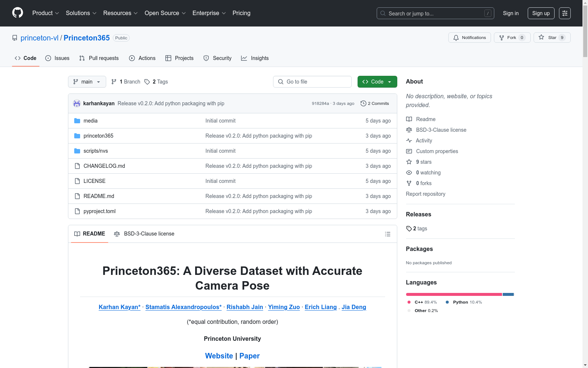This screenshot has width=588, height=368.
Task: Click the Sign in link
Action: pyautogui.click(x=511, y=13)
